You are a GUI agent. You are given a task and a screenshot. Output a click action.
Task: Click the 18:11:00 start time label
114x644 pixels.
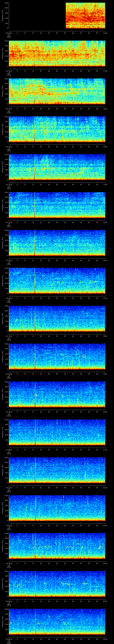9,109
